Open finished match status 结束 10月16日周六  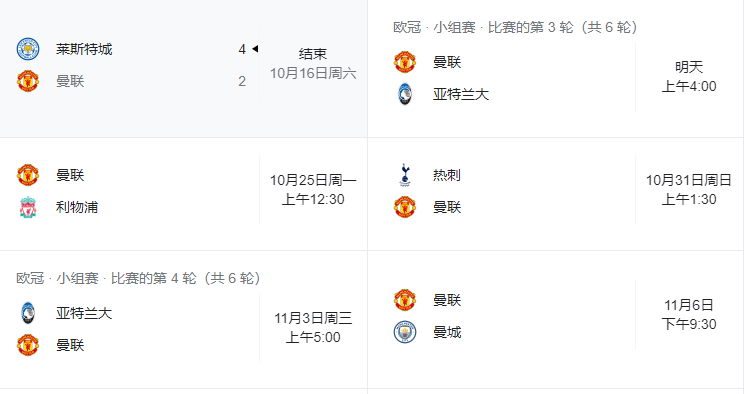pos(313,64)
